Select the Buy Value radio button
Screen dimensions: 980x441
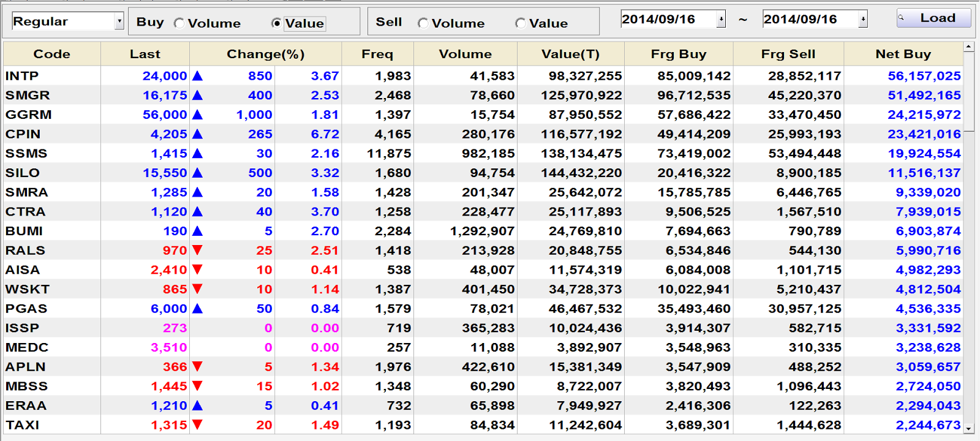click(x=276, y=23)
